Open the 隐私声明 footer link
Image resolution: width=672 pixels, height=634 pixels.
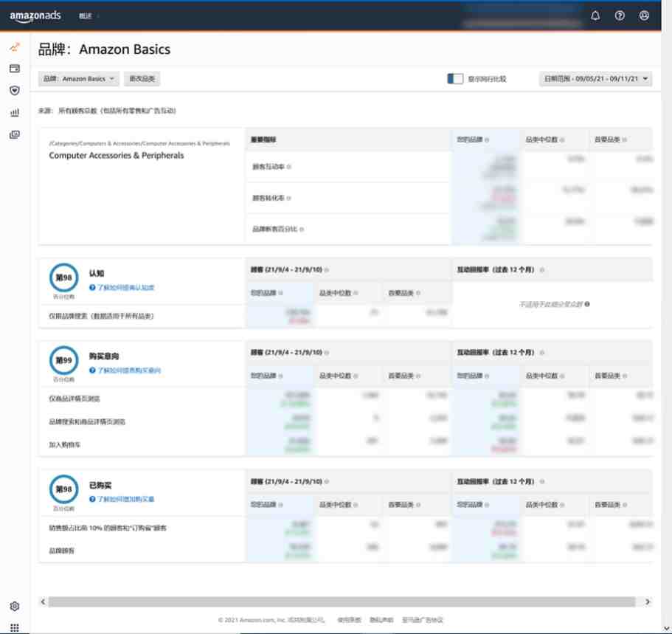point(381,620)
